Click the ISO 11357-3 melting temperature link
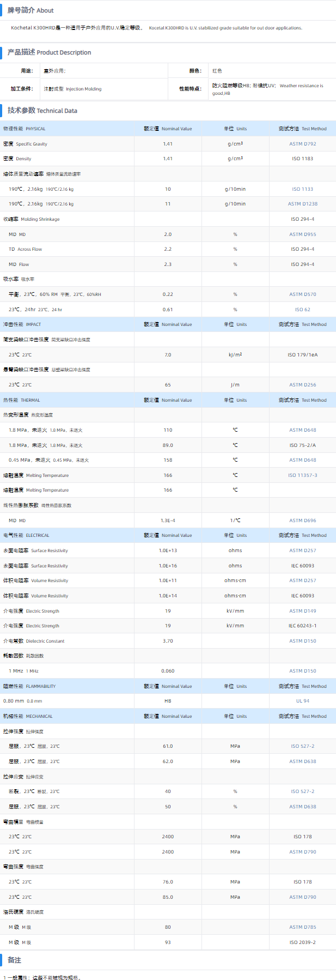 click(x=302, y=475)
